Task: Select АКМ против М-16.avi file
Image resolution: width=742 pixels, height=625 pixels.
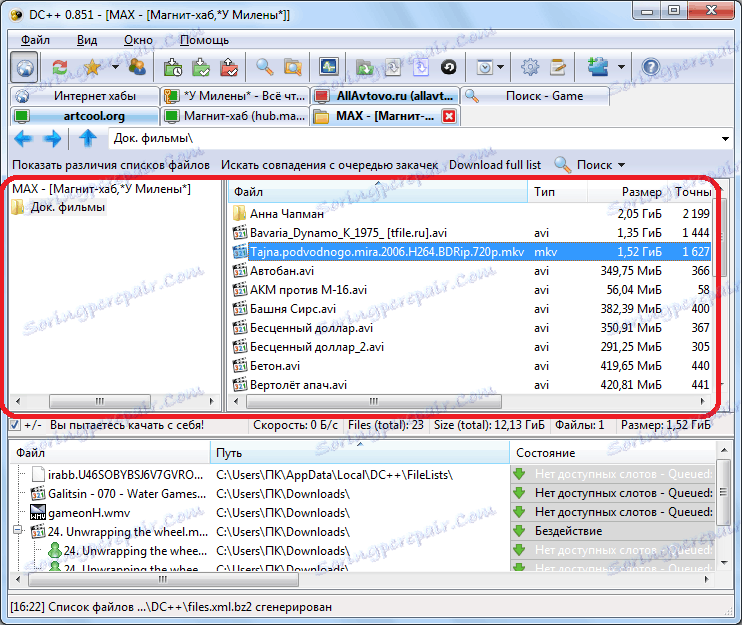Action: tap(471, 290)
